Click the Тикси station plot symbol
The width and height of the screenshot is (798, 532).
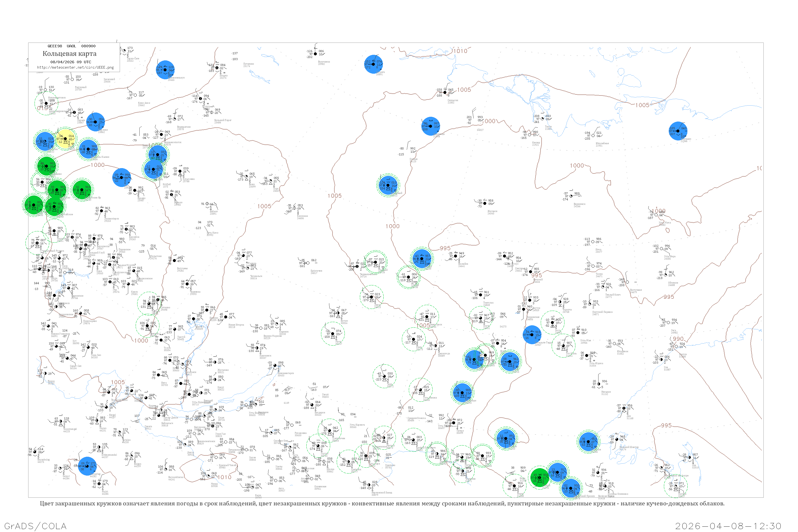click(542, 119)
